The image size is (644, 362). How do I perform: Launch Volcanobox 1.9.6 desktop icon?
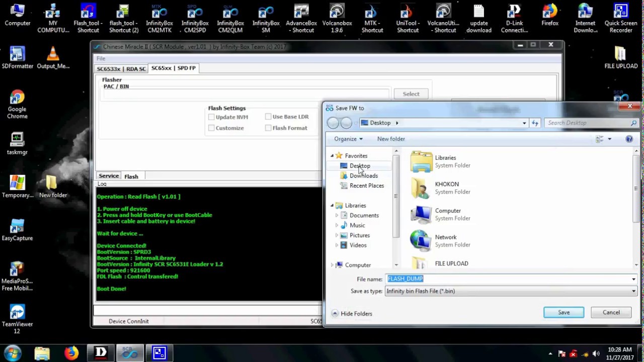[x=337, y=19]
